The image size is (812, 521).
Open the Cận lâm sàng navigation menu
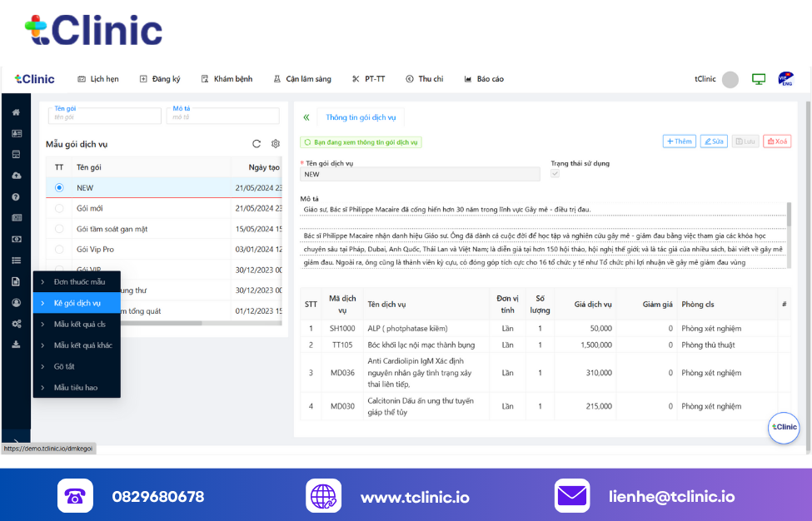coord(302,79)
